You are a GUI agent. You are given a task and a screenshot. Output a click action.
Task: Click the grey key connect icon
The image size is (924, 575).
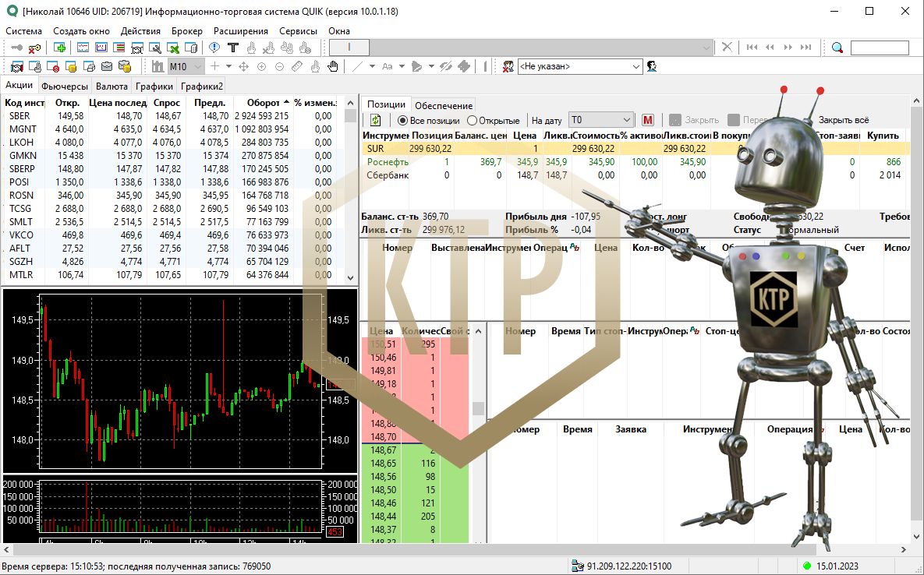17,48
